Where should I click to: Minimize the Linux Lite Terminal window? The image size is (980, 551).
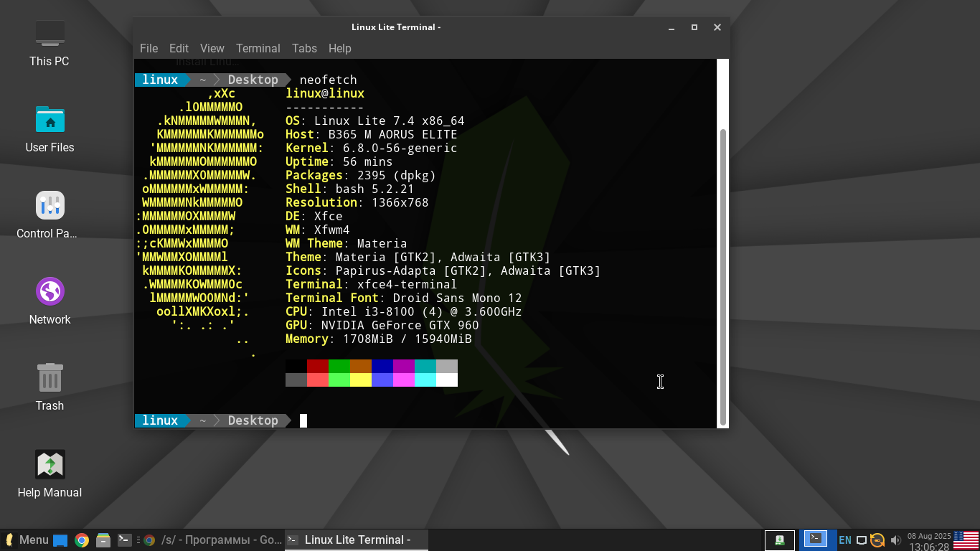(x=672, y=27)
